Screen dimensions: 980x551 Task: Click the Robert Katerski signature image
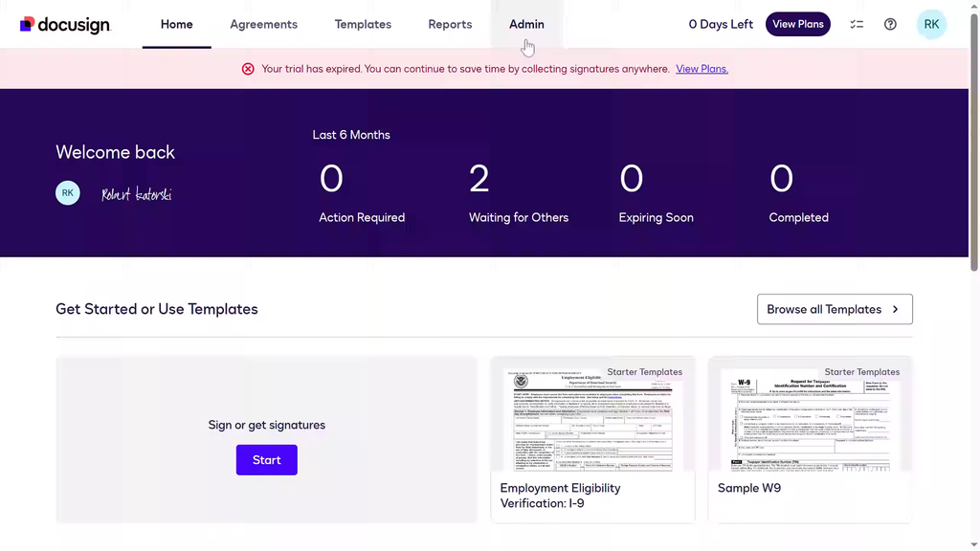(136, 195)
